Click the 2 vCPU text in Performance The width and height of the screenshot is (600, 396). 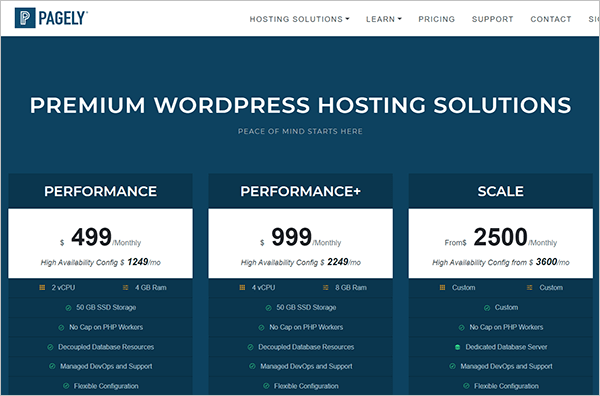click(x=64, y=287)
